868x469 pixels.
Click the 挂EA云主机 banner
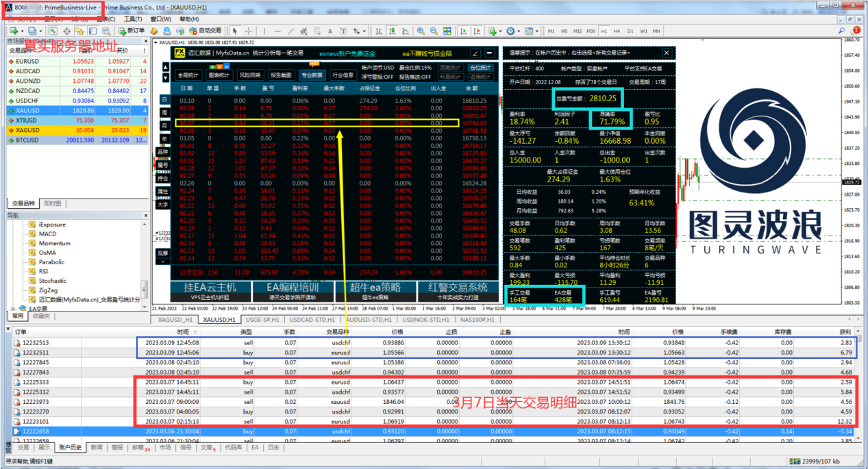tap(209, 292)
